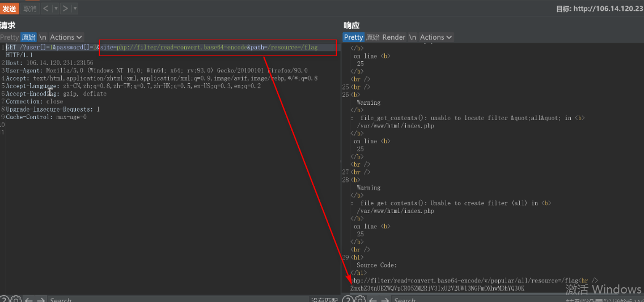The image size is (644, 302).
Task: Click request panel previous-match left arrow
Action: coord(29,300)
